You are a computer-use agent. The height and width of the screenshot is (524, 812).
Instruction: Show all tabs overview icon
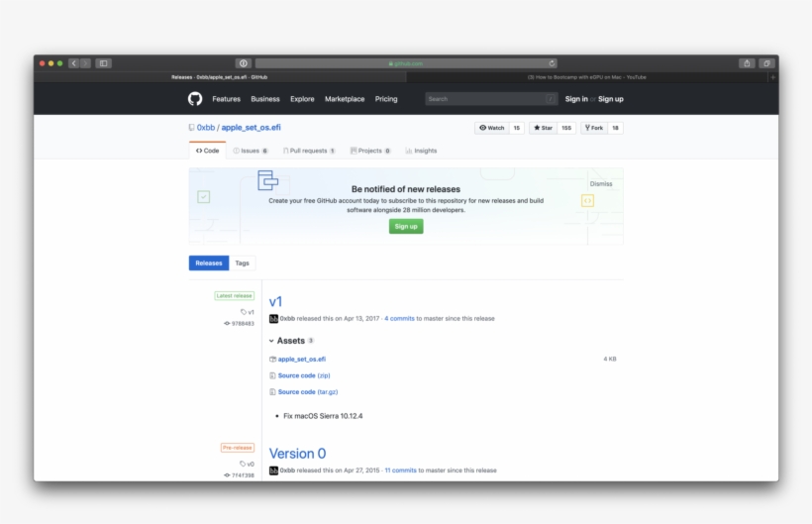(x=765, y=63)
